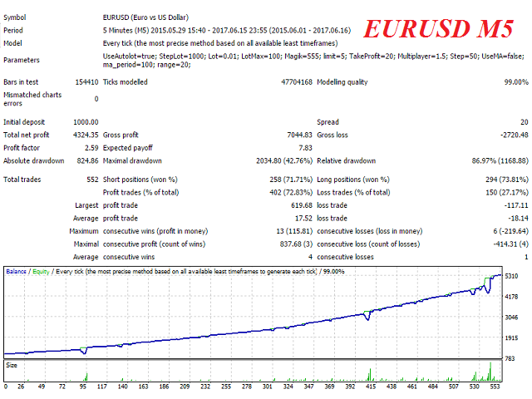Click the Maximal drawdown value 2034.80 (42.76%)

pyautogui.click(x=284, y=160)
